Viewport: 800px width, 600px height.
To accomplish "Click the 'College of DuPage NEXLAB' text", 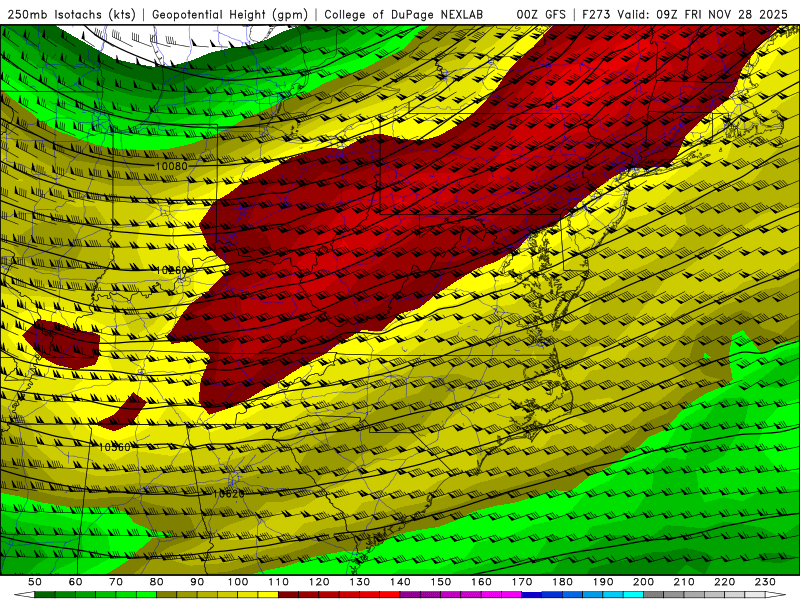I will click(404, 15).
